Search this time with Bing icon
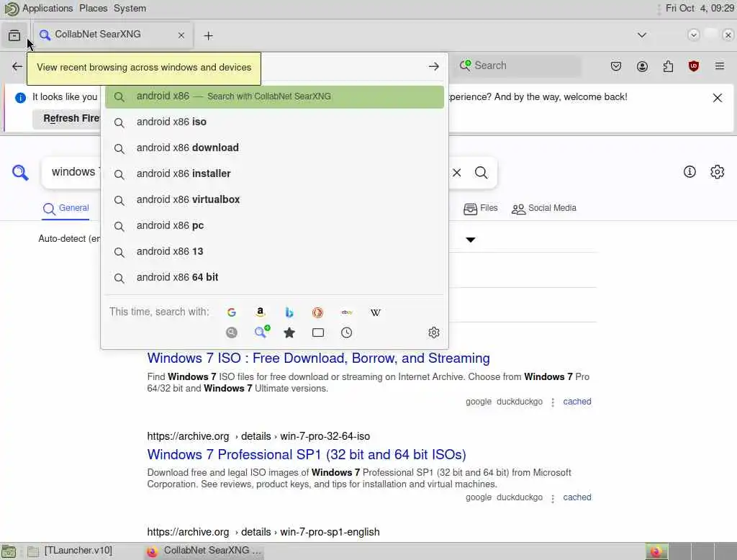 pyautogui.click(x=289, y=312)
